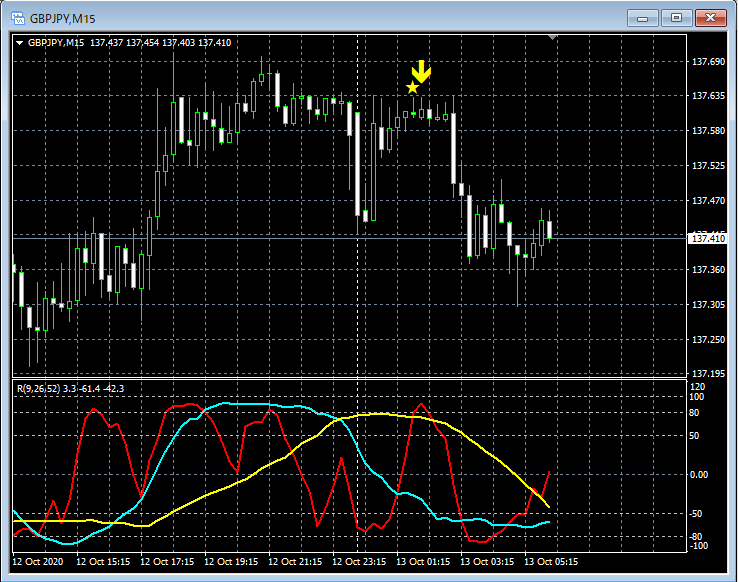Click the 137.690 price scale label
The width and height of the screenshot is (739, 582).
point(708,62)
